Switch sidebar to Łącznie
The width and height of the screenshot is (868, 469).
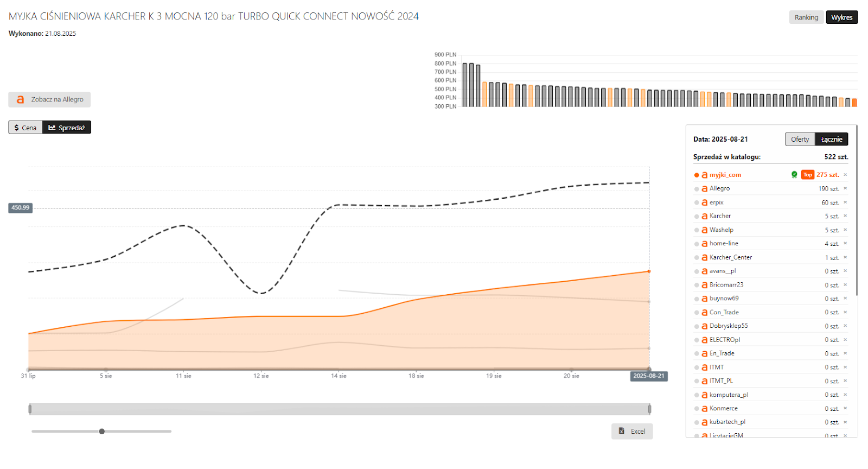point(831,140)
